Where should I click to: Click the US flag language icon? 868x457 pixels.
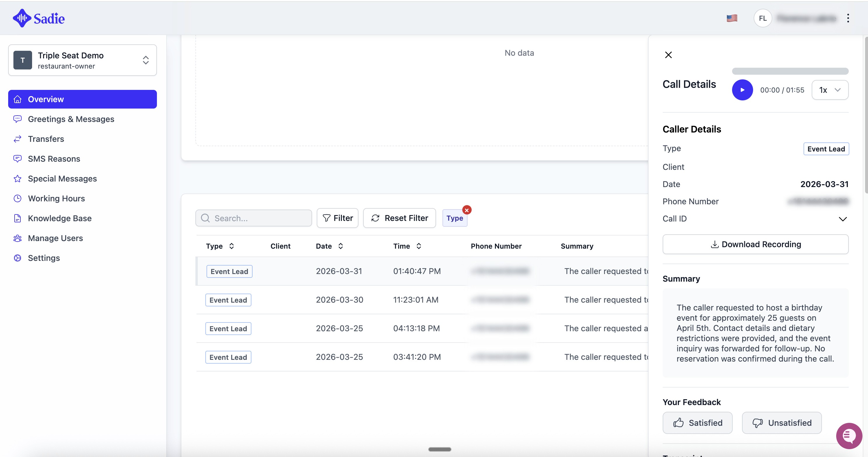731,18
